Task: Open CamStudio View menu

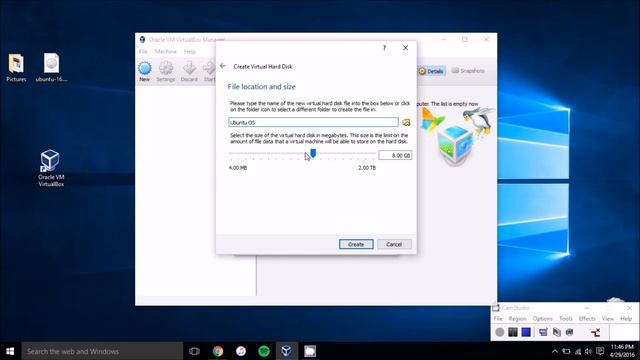Action: (607, 318)
